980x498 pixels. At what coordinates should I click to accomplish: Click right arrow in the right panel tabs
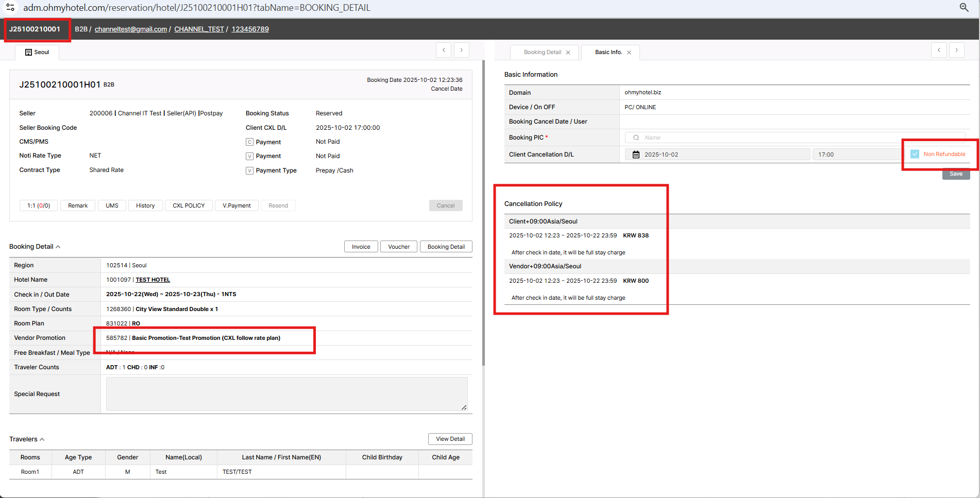pos(956,50)
